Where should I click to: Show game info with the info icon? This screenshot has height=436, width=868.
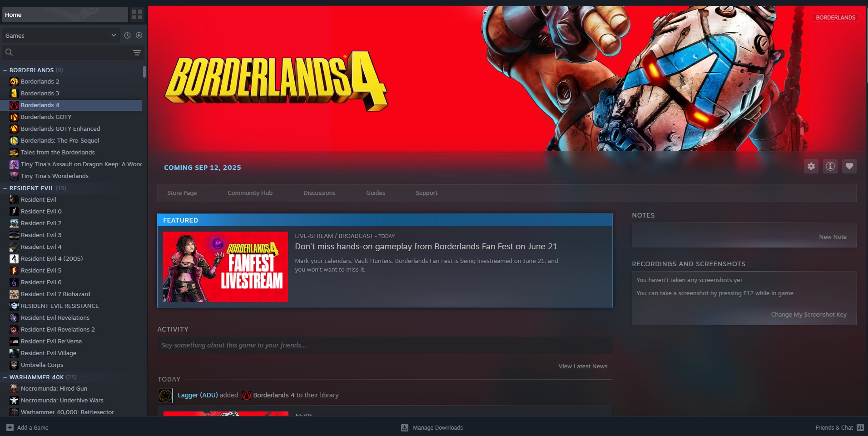[x=830, y=166]
